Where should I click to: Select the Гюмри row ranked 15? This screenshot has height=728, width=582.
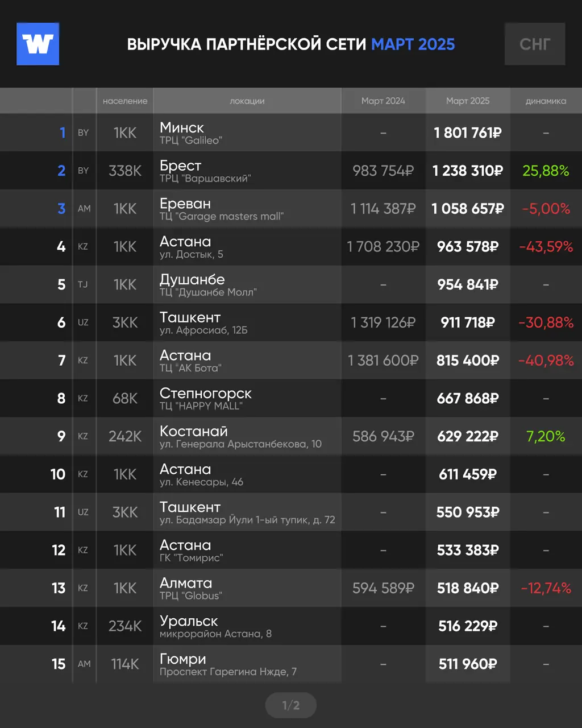[291, 664]
